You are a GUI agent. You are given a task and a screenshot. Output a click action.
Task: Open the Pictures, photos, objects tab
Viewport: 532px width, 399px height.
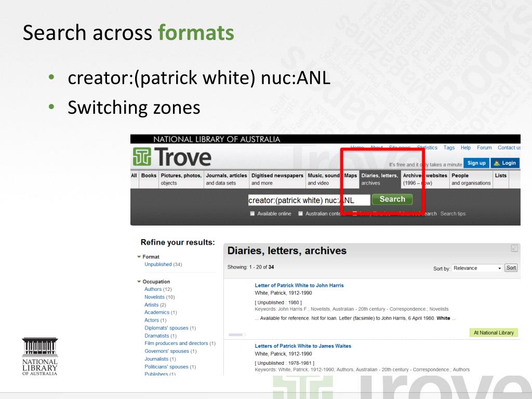(181, 179)
